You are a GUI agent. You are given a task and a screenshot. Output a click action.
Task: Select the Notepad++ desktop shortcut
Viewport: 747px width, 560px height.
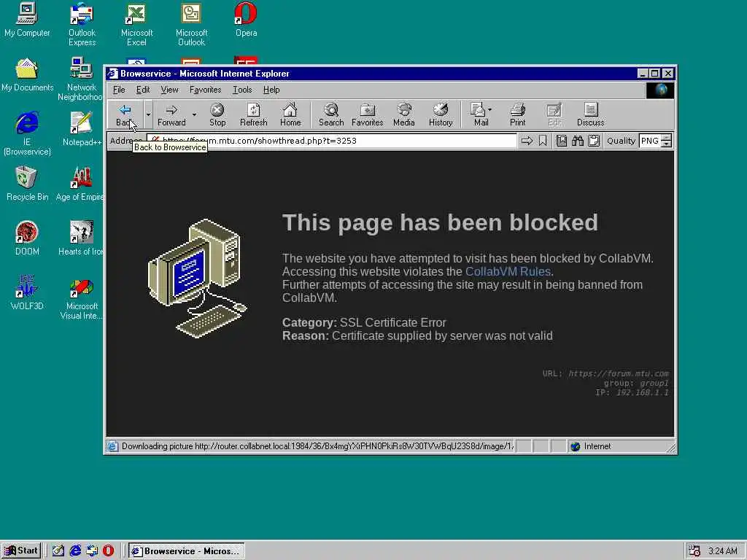pos(82,129)
